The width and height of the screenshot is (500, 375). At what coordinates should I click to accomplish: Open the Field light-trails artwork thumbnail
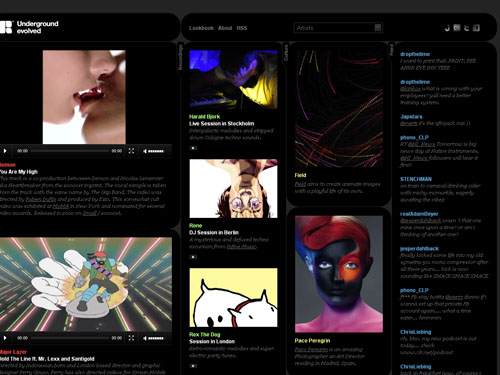[x=339, y=109]
